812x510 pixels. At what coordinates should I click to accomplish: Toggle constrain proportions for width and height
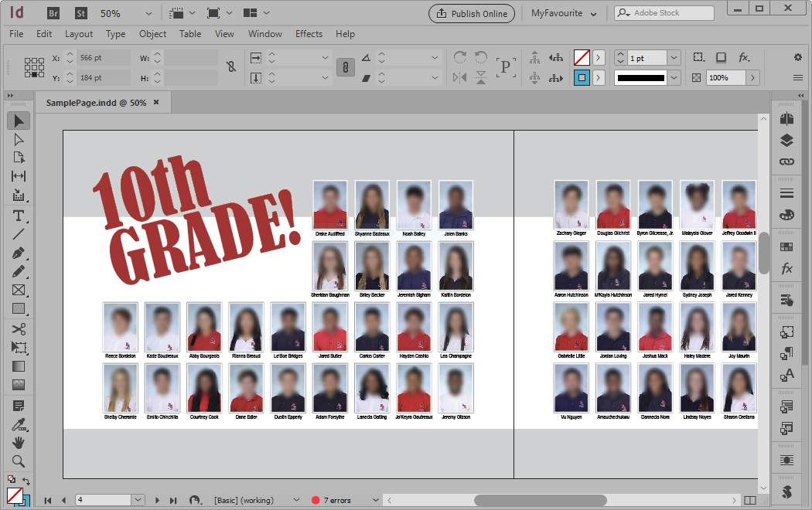[230, 67]
